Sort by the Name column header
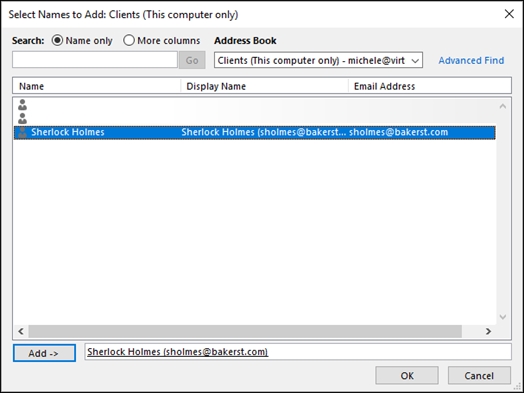Screen dimensions: 524x393 coord(97,86)
